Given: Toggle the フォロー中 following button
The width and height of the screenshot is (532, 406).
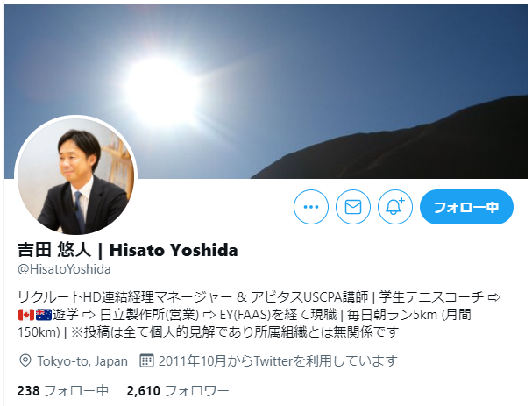Looking at the screenshot, I should (466, 207).
